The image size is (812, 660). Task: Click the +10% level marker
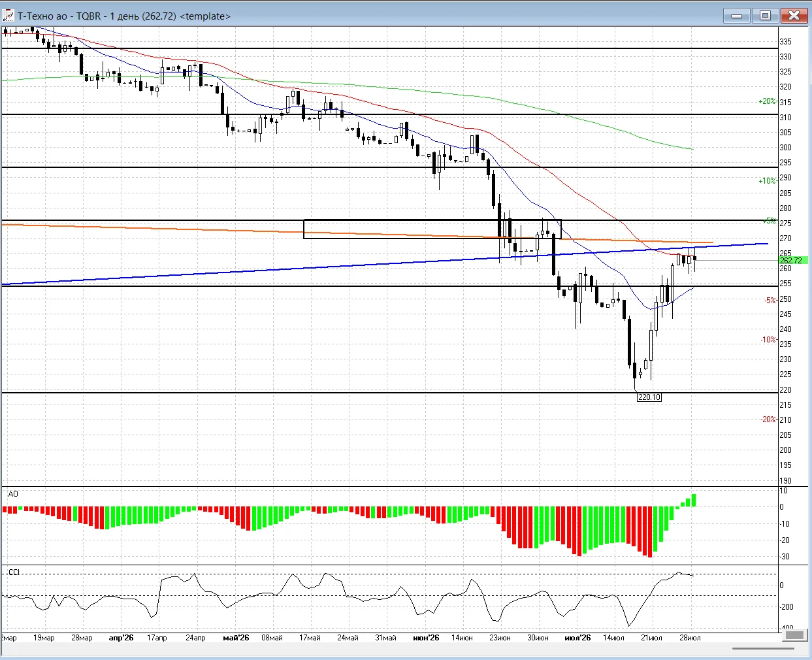click(767, 180)
